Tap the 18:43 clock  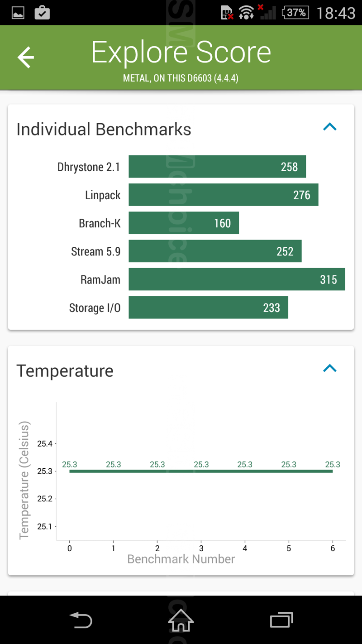point(336,13)
